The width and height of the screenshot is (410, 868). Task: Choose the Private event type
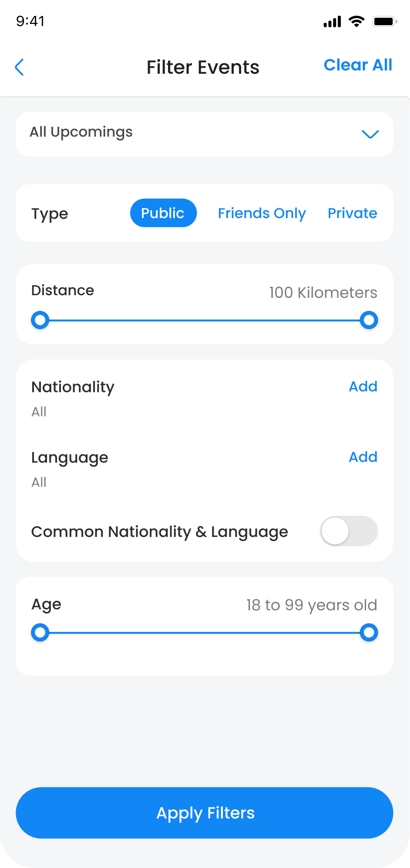coord(352,213)
